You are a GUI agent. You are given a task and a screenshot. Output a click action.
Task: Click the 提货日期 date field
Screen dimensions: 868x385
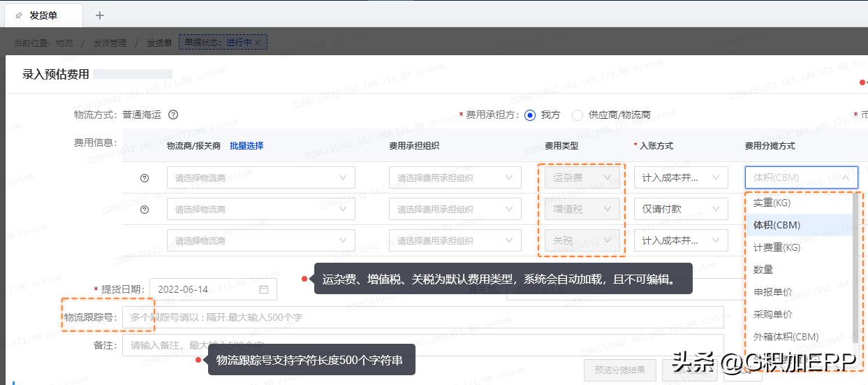tap(213, 289)
